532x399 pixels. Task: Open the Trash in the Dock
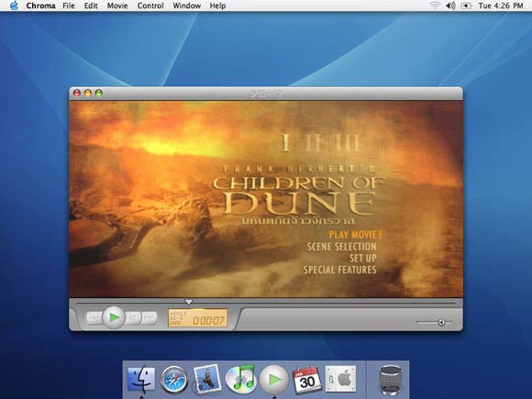point(390,379)
